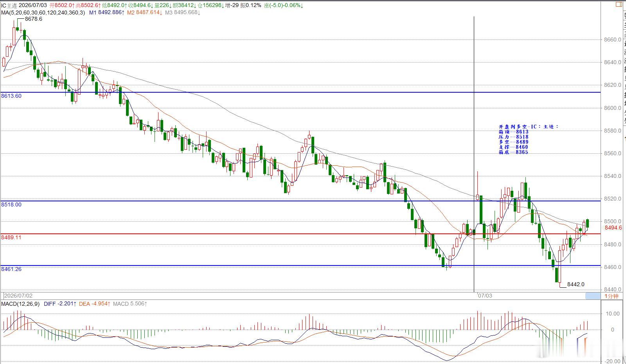
Task: Click the MACD 5.506 value
Action: click(x=130, y=304)
